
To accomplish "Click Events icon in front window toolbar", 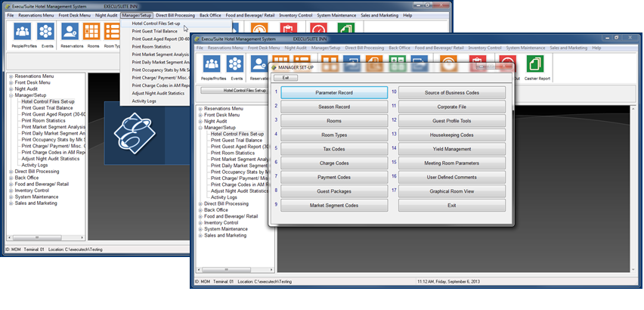I will [x=235, y=64].
